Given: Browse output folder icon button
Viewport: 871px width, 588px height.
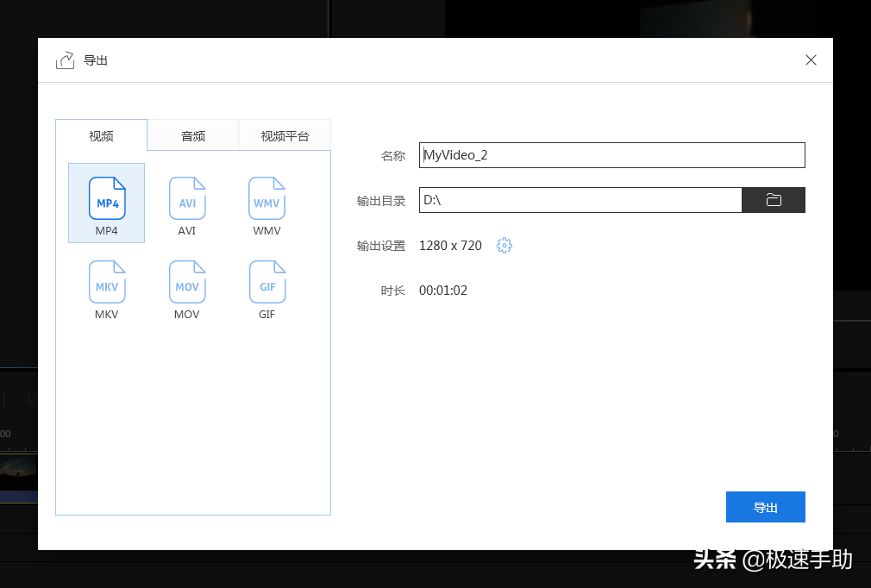Looking at the screenshot, I should (x=774, y=200).
